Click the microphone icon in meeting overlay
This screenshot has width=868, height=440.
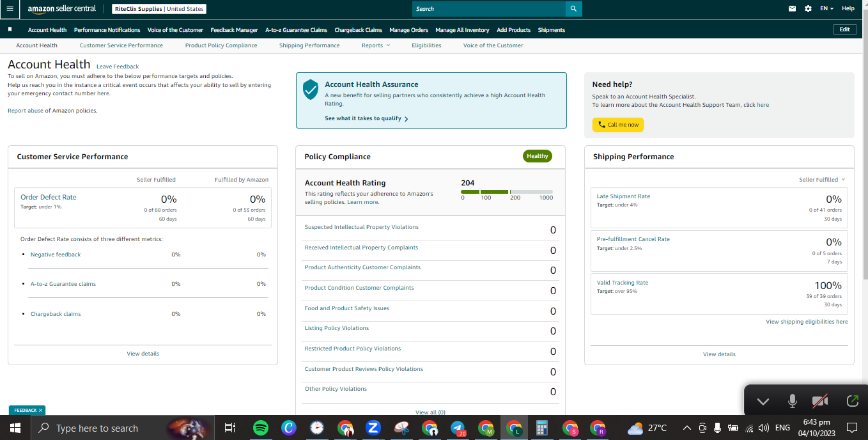(793, 401)
